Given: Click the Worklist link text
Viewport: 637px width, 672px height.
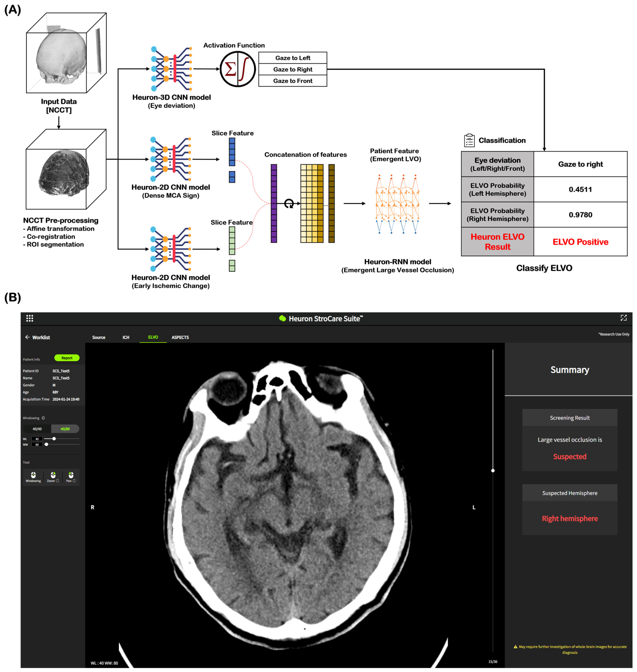Looking at the screenshot, I should pyautogui.click(x=41, y=337).
